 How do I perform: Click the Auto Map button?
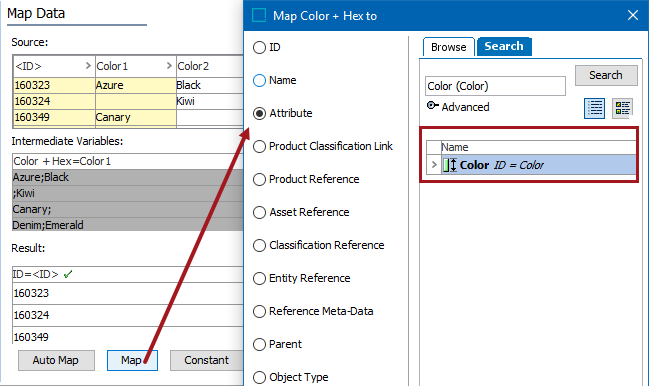point(56,360)
